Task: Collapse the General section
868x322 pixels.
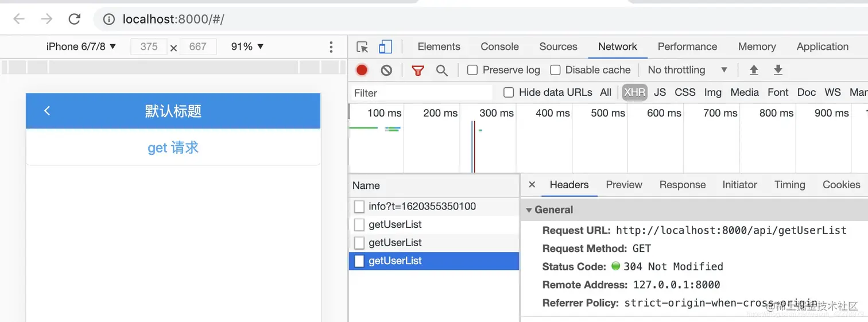Action: pyautogui.click(x=529, y=210)
